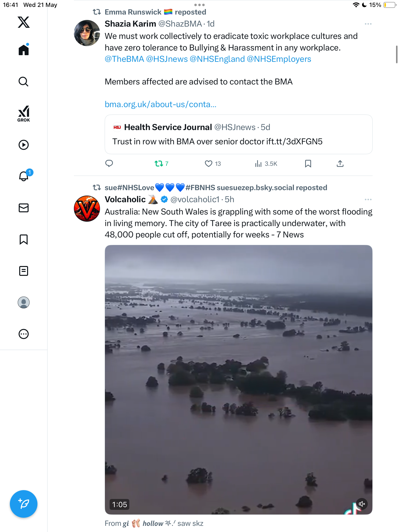The width and height of the screenshot is (399, 532).
Task: Open the bookmarks icon in sidebar
Action: tap(24, 239)
